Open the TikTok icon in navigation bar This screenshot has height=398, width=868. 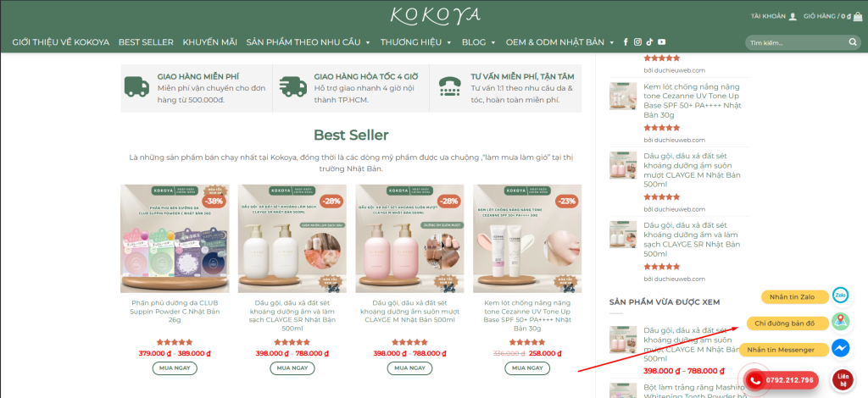coord(649,42)
